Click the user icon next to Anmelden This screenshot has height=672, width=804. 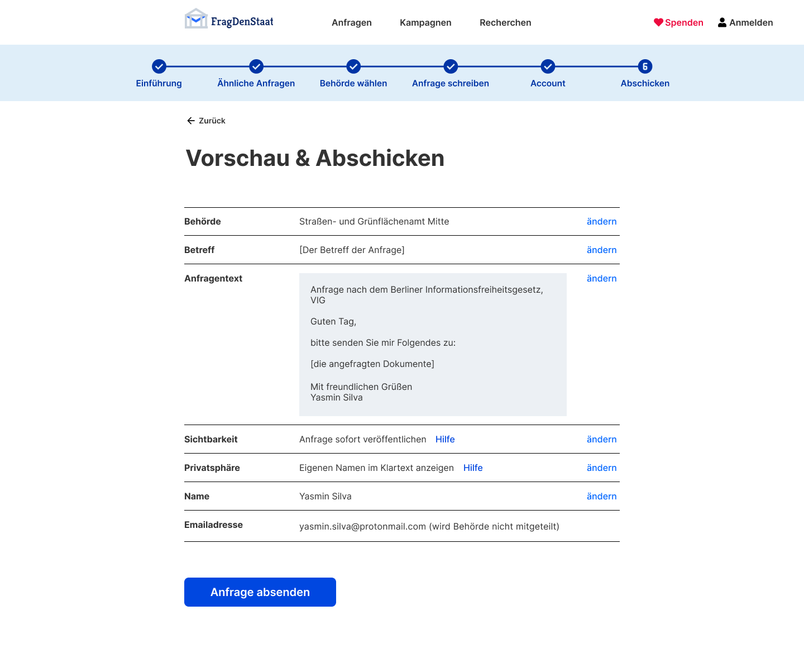722,22
